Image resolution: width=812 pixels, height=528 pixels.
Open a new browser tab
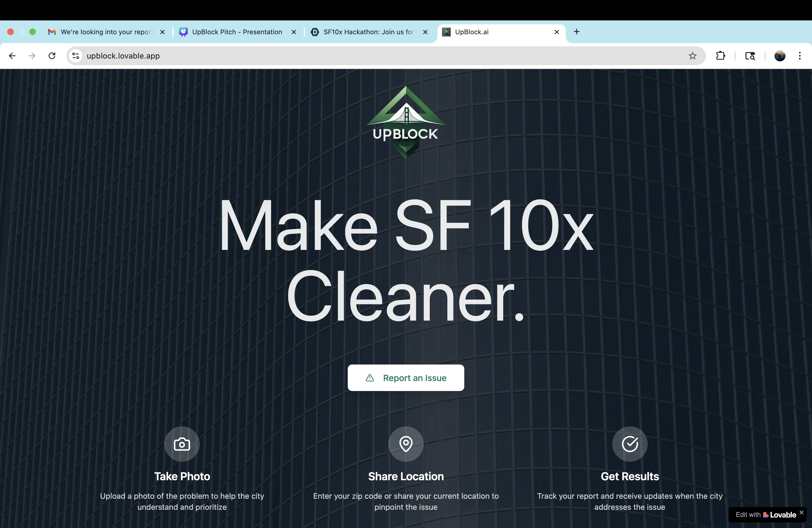577,32
